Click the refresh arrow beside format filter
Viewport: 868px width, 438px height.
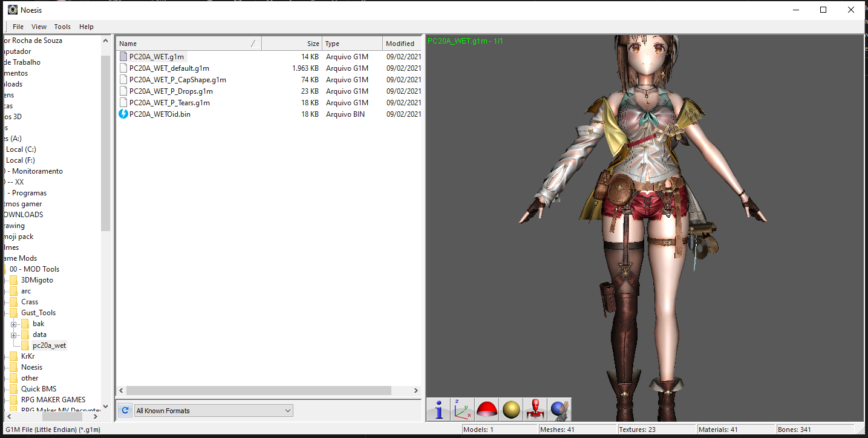coord(125,410)
